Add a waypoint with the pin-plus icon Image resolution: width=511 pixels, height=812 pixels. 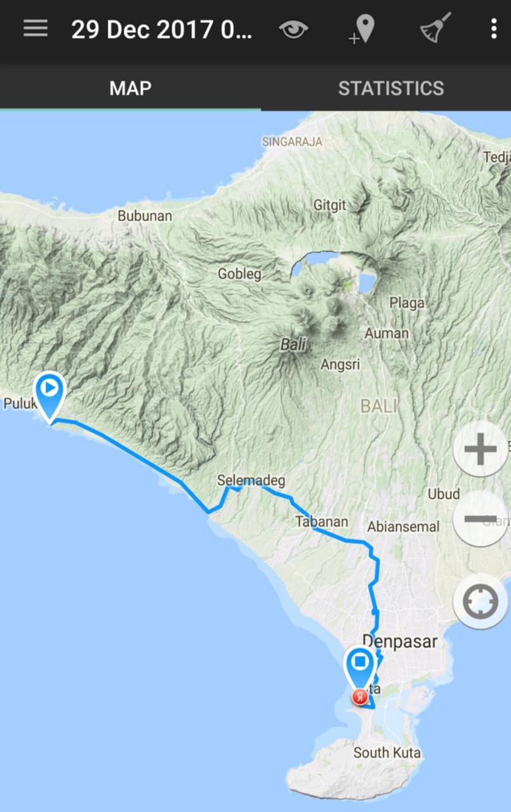pos(362,29)
